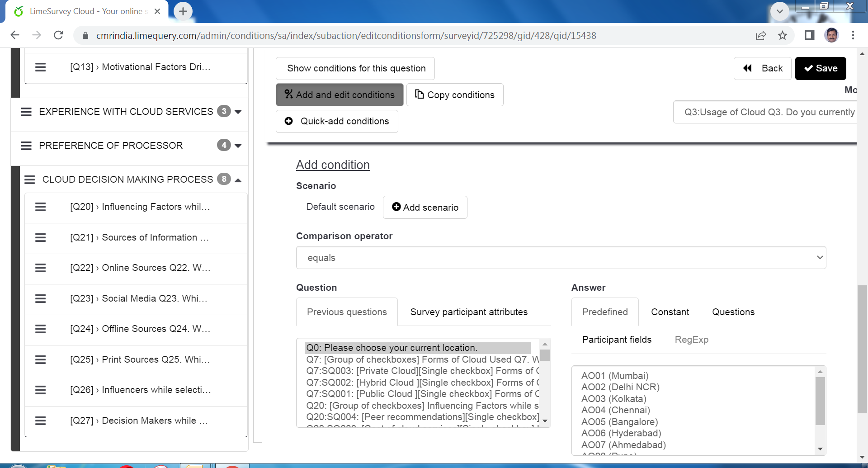Bookmark this page with the star icon
868x468 pixels.
tap(783, 35)
